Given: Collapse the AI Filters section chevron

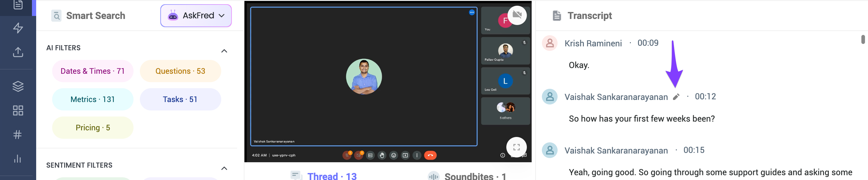Looking at the screenshot, I should tap(224, 51).
